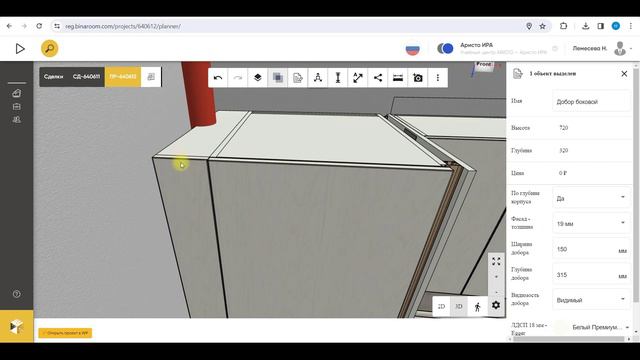The height and width of the screenshot is (360, 640).
Task: Open the Видимость добора dropdown
Action: [591, 300]
